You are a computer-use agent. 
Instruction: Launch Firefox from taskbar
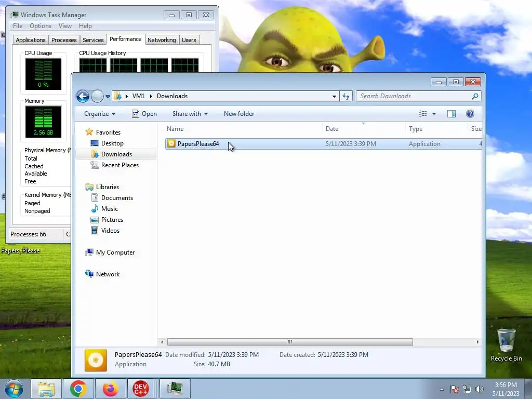110,389
